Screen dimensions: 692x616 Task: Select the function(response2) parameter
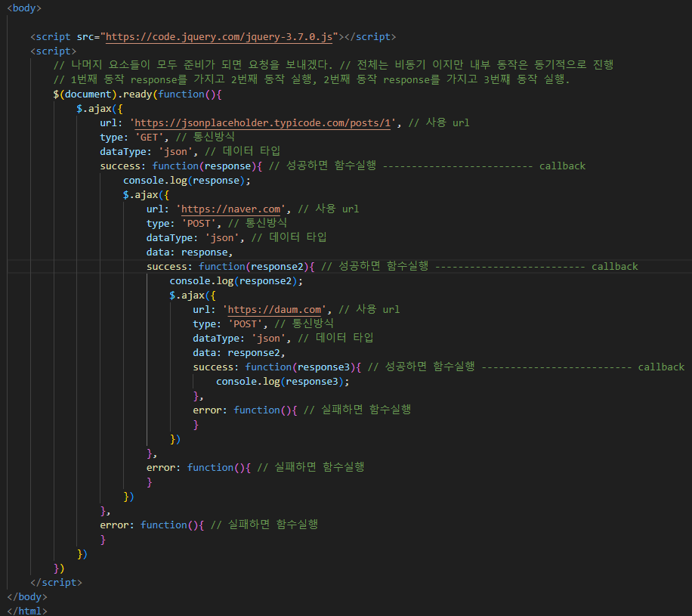(277, 266)
